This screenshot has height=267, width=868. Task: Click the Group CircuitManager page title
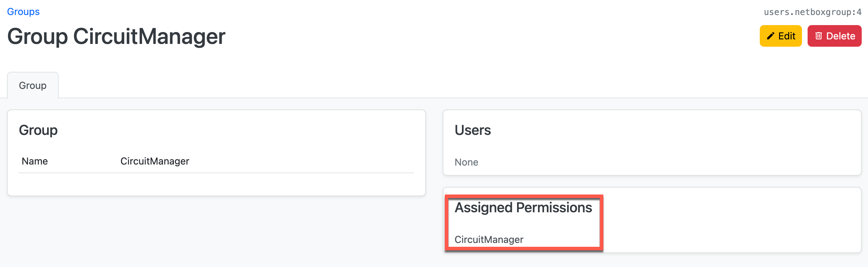116,36
